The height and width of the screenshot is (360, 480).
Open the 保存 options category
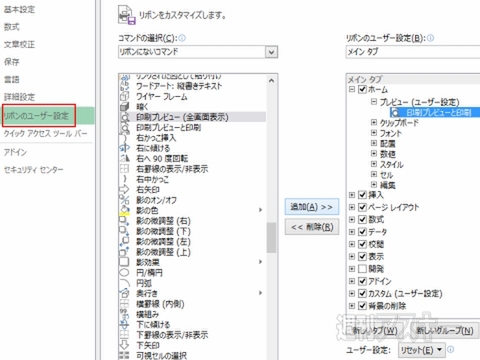(x=12, y=62)
